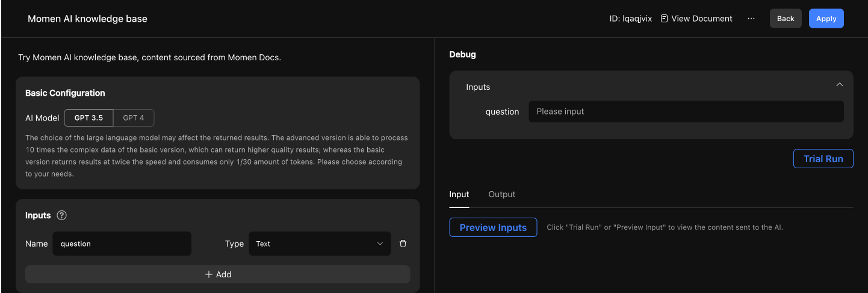Edit the input Name field 'question'
Screen dimensions: 868x293
tap(122, 244)
